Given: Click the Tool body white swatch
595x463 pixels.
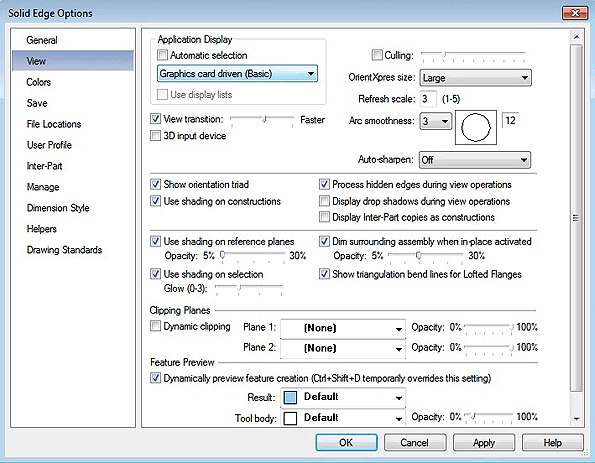Looking at the screenshot, I should click(x=290, y=418).
